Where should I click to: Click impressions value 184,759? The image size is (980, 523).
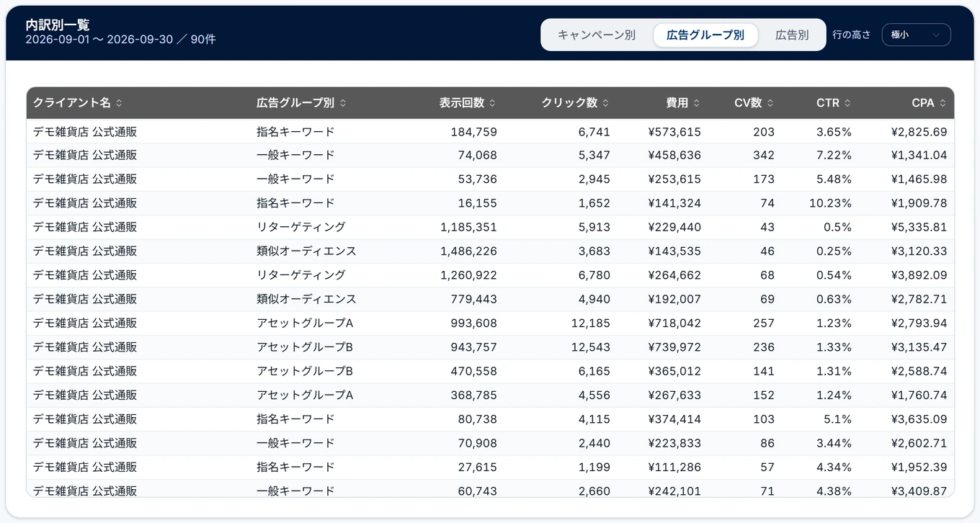coord(473,131)
